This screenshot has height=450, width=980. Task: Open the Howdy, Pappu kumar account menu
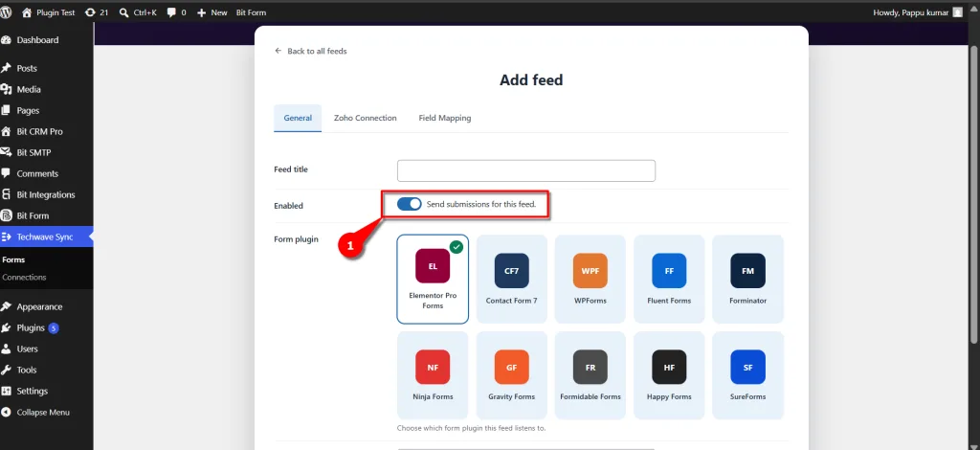coord(918,11)
